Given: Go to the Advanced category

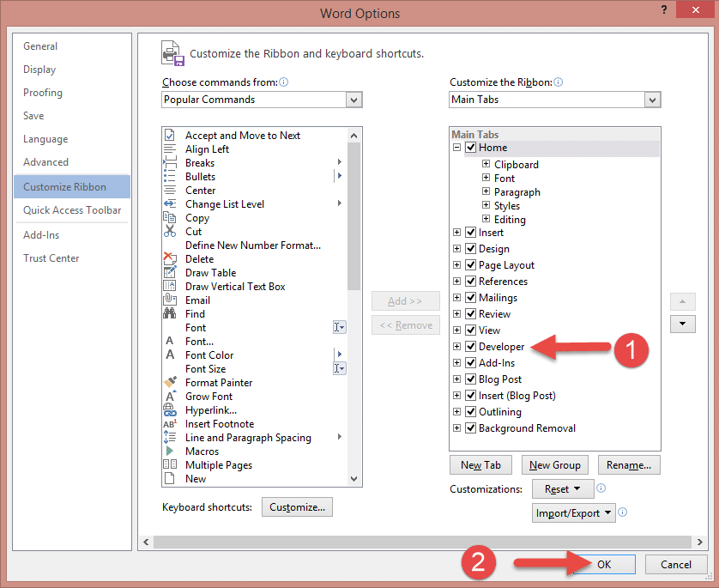Looking at the screenshot, I should (71, 162).
